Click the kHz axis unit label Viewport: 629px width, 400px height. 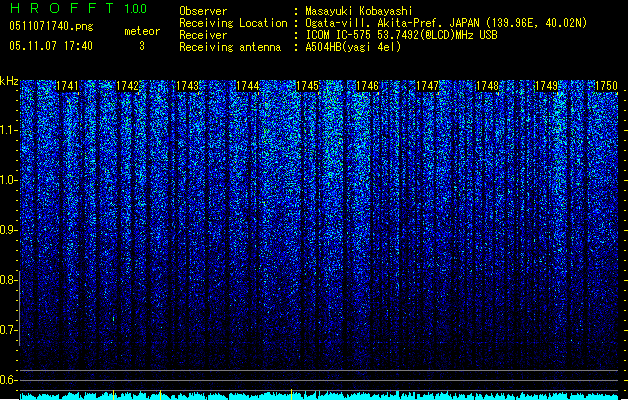point(9,81)
